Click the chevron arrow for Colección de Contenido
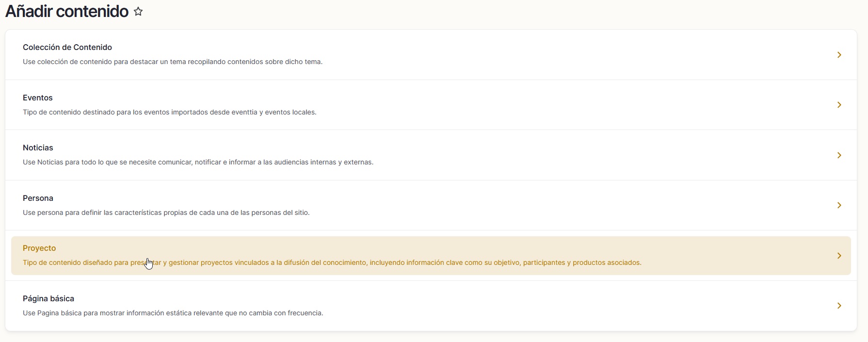The height and width of the screenshot is (342, 868). (839, 55)
